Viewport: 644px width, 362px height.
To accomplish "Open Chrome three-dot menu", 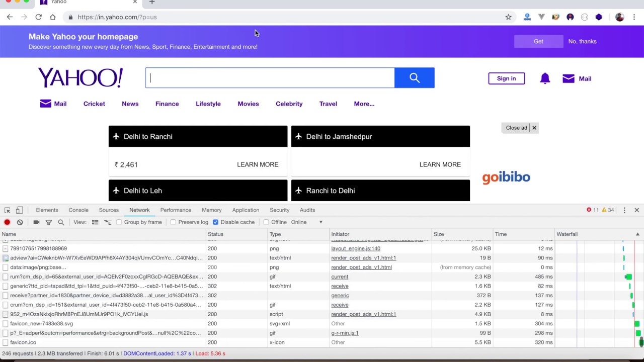I will 634,17.
